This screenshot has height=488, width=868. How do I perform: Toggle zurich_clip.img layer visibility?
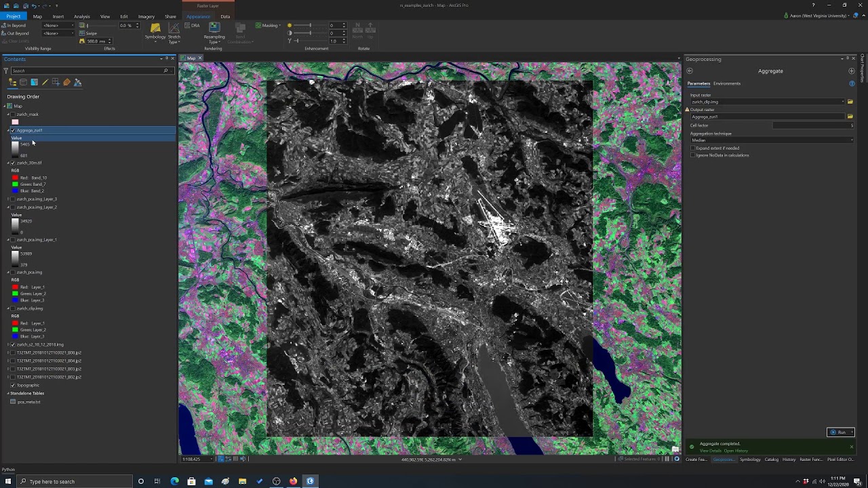tap(13, 308)
